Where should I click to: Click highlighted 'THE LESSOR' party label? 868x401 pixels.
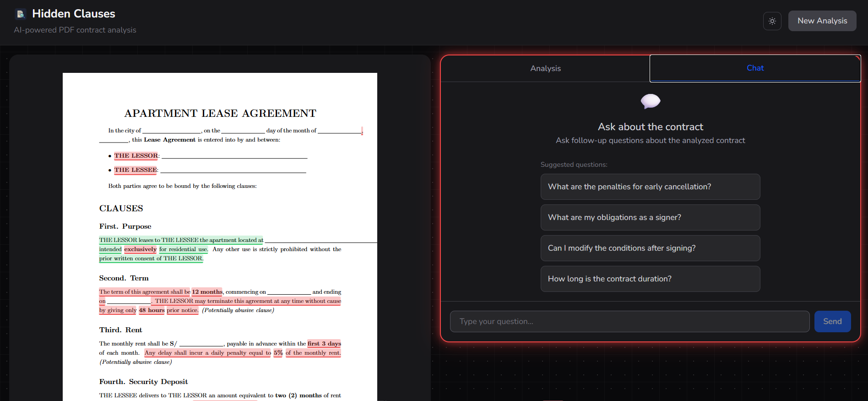pos(136,156)
